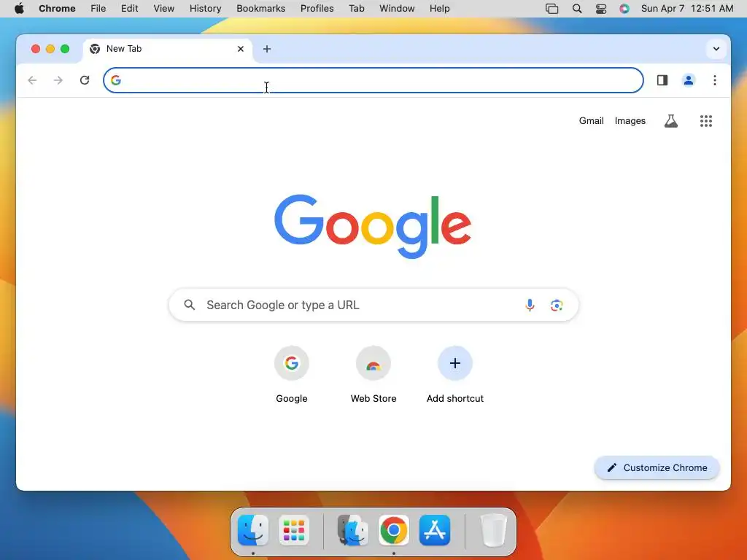747x560 pixels.
Task: Start voice search with microphone
Action: pos(530,305)
